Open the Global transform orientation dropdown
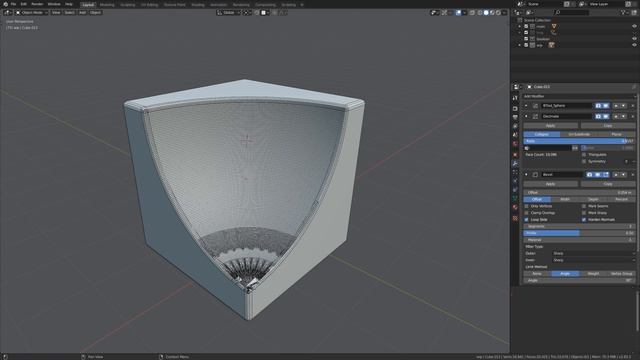 228,13
